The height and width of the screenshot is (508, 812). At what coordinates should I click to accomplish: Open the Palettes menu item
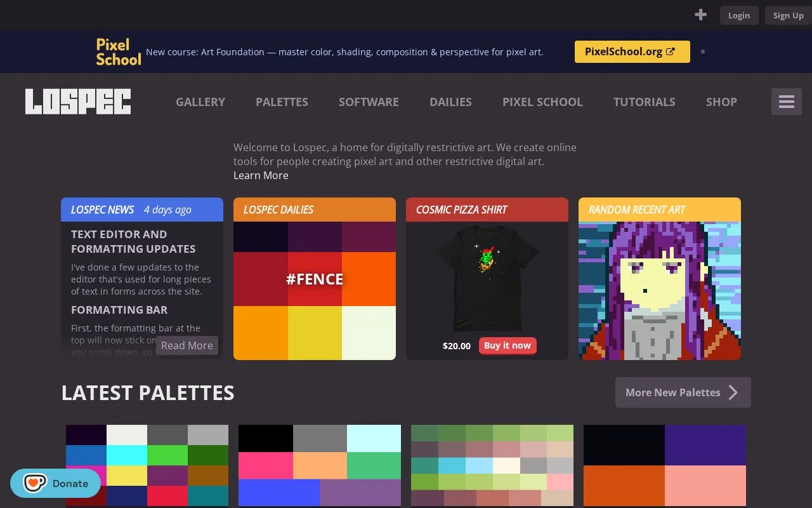(282, 102)
